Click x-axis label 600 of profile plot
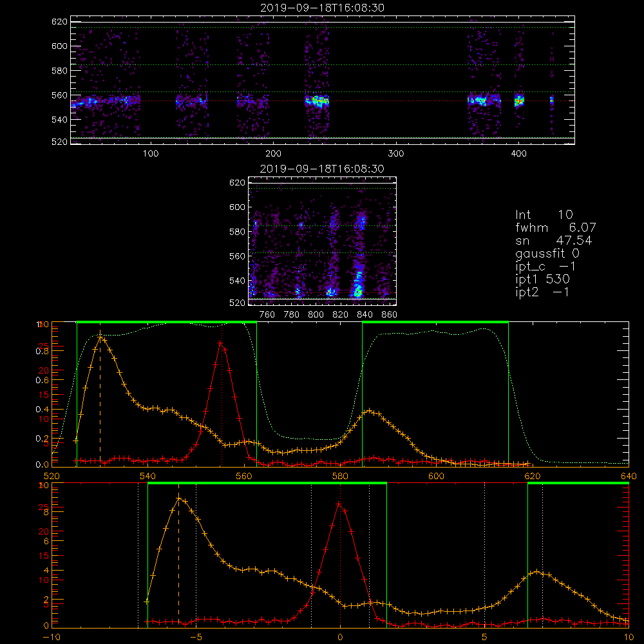 click(436, 477)
